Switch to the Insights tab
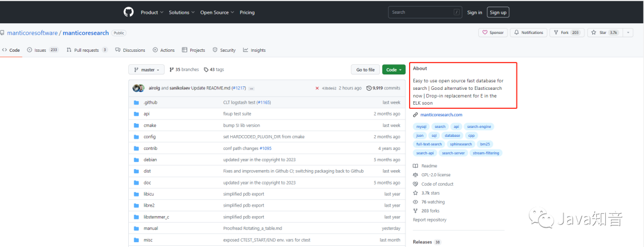644x247 pixels. pyautogui.click(x=254, y=51)
